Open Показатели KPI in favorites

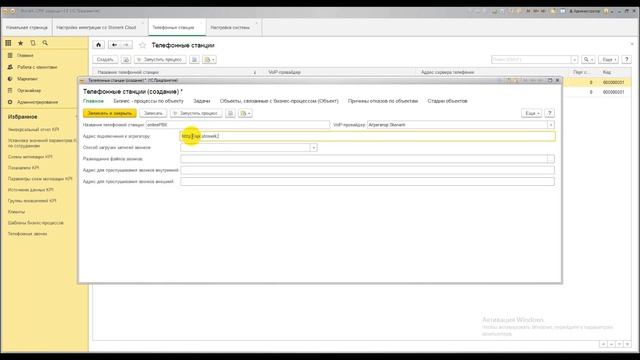(x=24, y=168)
